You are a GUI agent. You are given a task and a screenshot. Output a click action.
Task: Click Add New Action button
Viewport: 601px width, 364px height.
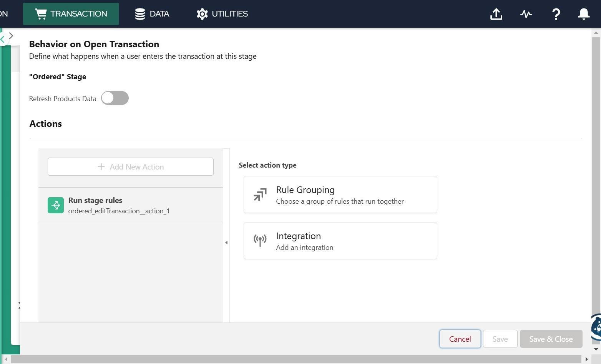point(131,167)
